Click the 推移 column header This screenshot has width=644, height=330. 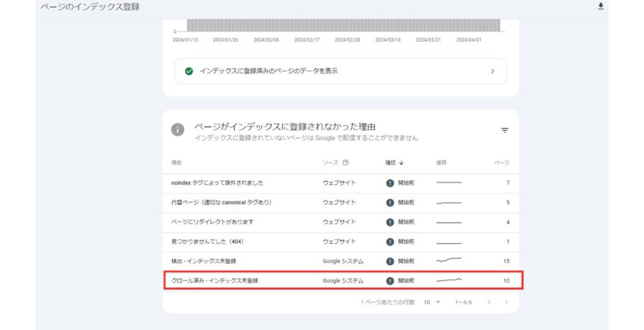(441, 162)
